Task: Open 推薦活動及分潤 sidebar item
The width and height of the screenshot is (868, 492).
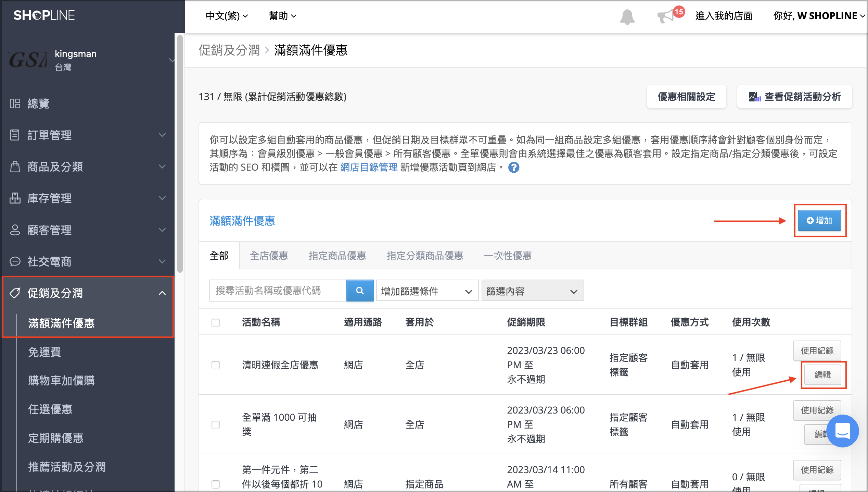Action: point(67,467)
